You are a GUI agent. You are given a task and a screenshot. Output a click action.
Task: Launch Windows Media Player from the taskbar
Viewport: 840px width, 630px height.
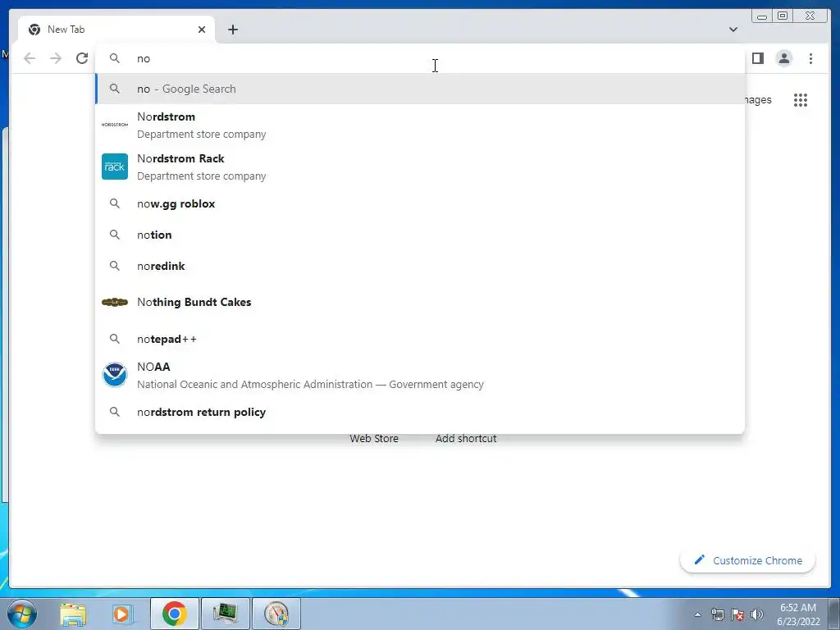122,614
